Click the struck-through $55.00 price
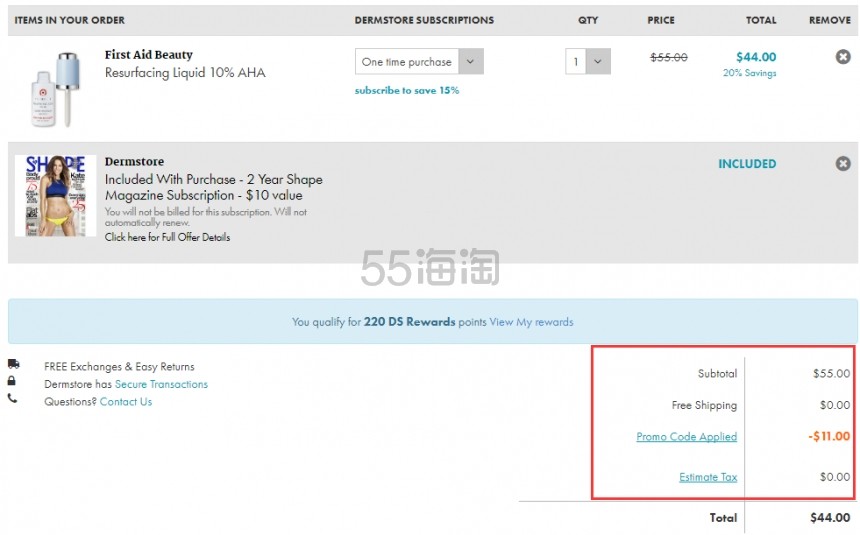860x535 pixels. (669, 57)
